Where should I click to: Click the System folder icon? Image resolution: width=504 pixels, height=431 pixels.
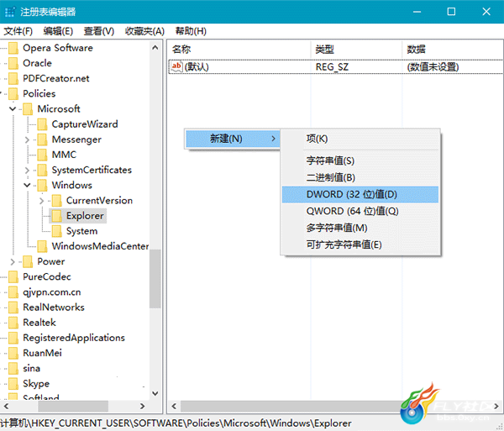(x=56, y=231)
